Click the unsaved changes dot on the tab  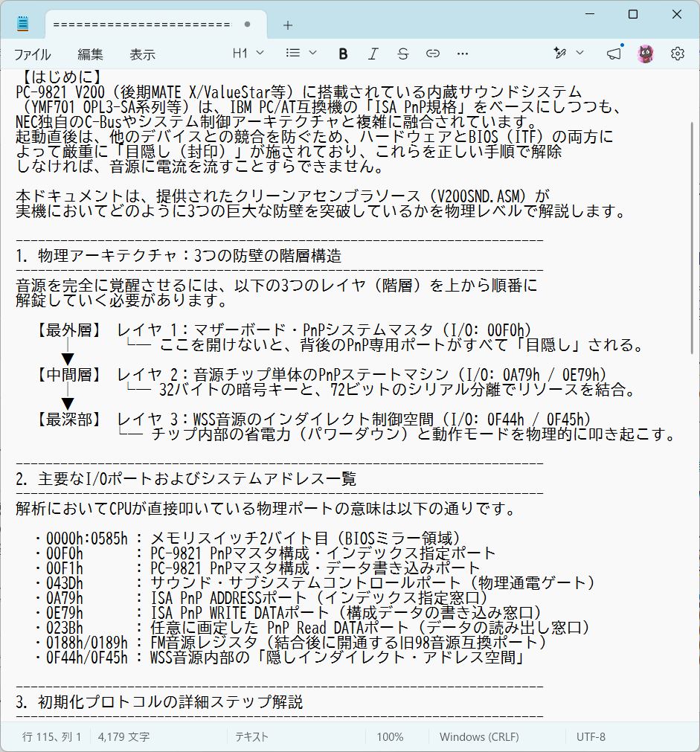click(x=247, y=24)
